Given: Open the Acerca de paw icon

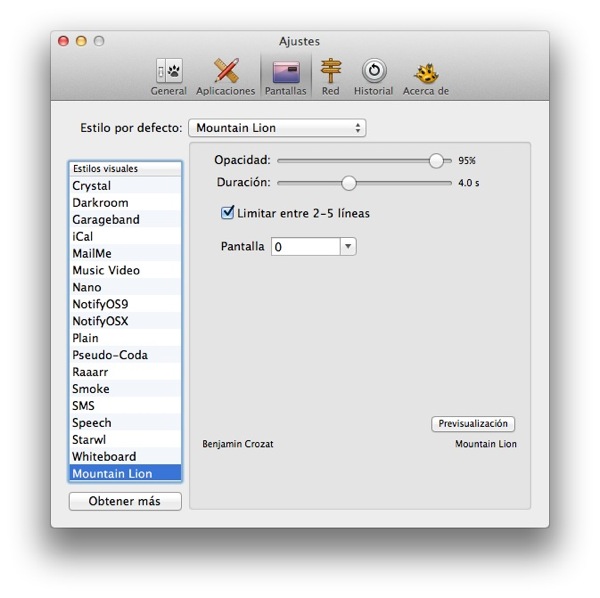Looking at the screenshot, I should tap(426, 73).
